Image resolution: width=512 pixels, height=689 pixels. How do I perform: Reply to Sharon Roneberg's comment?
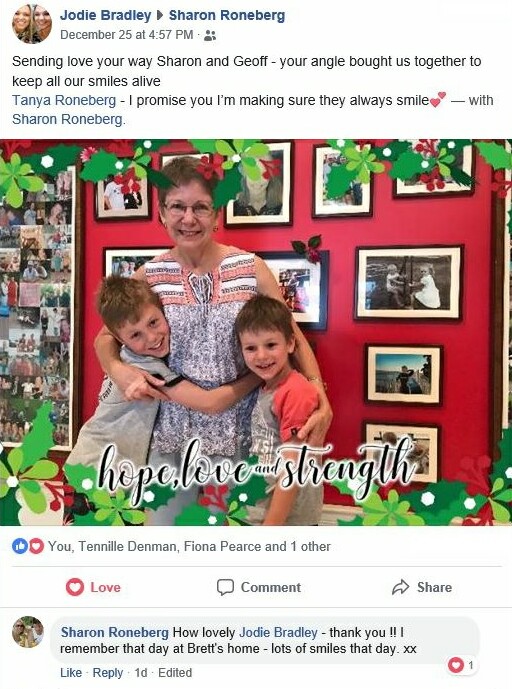108,673
